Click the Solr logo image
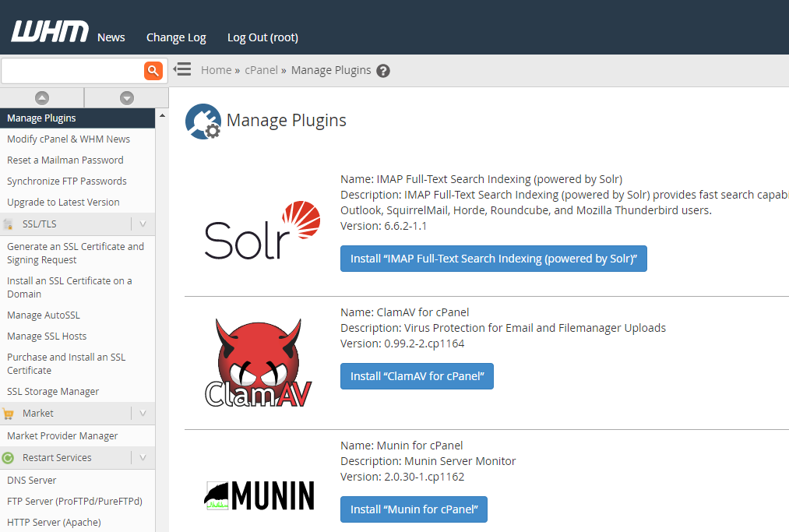The height and width of the screenshot is (532, 789). point(262,230)
